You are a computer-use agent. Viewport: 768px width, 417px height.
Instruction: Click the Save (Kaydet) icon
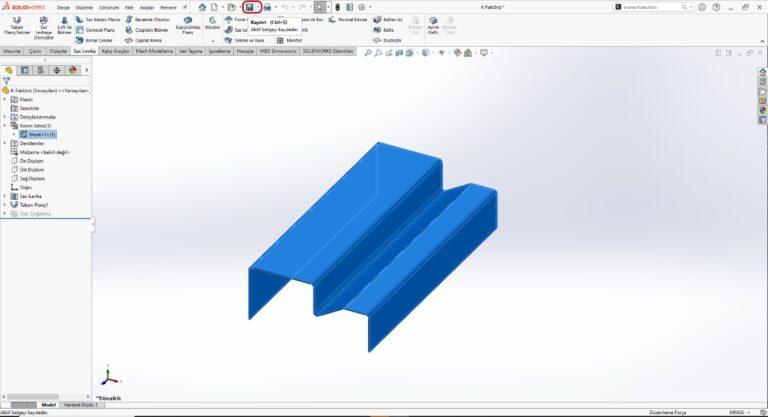(249, 7)
